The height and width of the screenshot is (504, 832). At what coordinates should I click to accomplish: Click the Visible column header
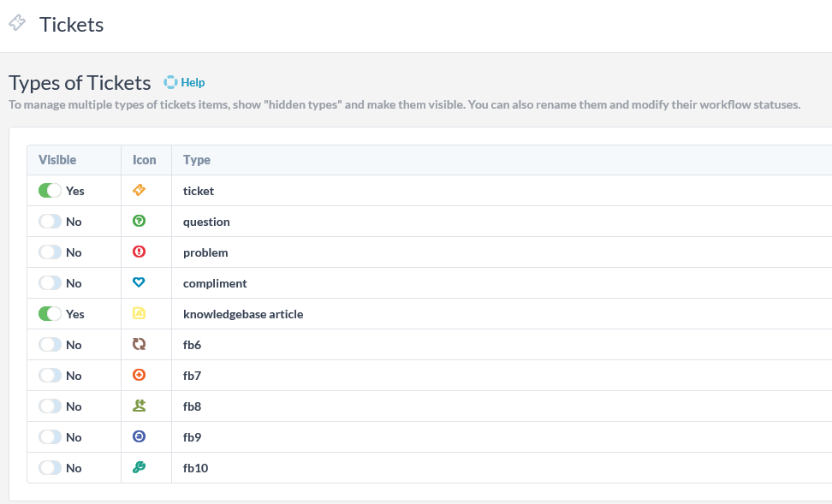point(57,160)
